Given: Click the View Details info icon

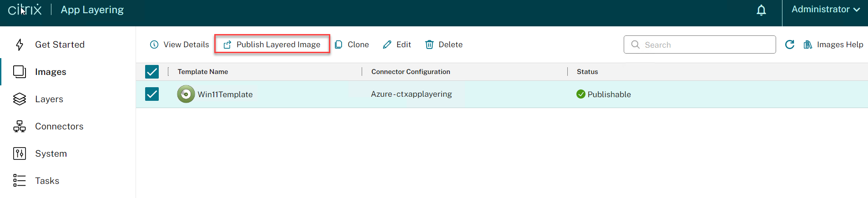Looking at the screenshot, I should tap(154, 45).
